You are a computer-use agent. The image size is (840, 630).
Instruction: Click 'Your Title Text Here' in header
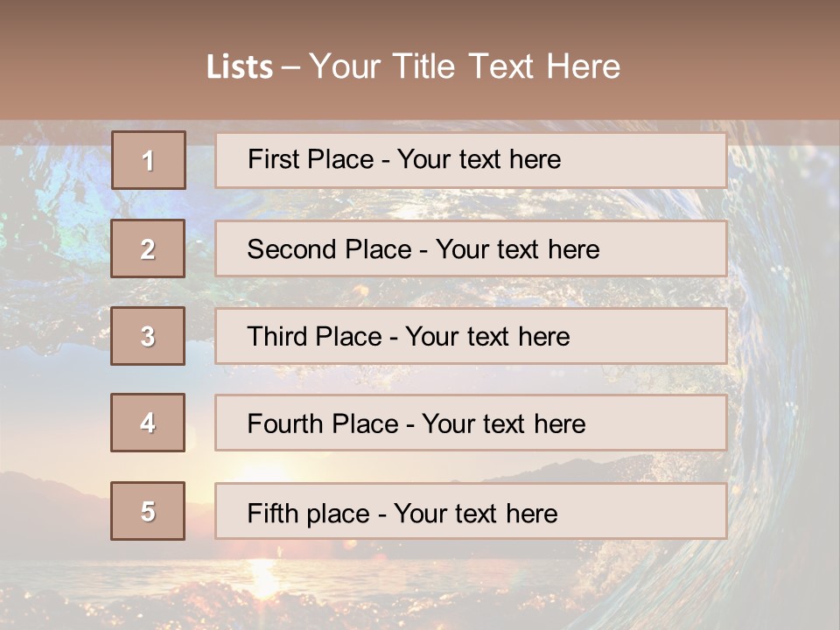point(465,66)
